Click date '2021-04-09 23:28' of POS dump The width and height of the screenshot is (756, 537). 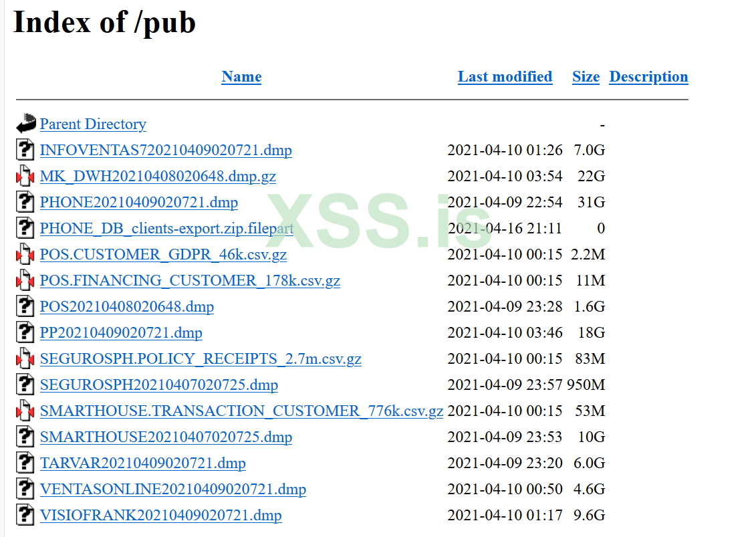pos(505,306)
